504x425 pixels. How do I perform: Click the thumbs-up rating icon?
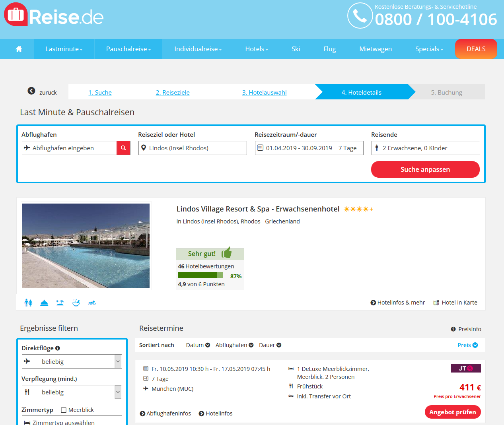[x=227, y=252]
